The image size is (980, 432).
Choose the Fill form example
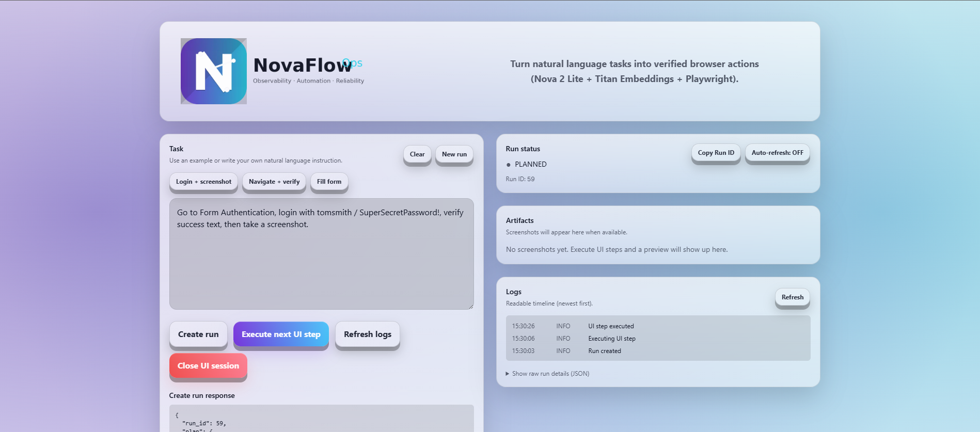pyautogui.click(x=329, y=182)
